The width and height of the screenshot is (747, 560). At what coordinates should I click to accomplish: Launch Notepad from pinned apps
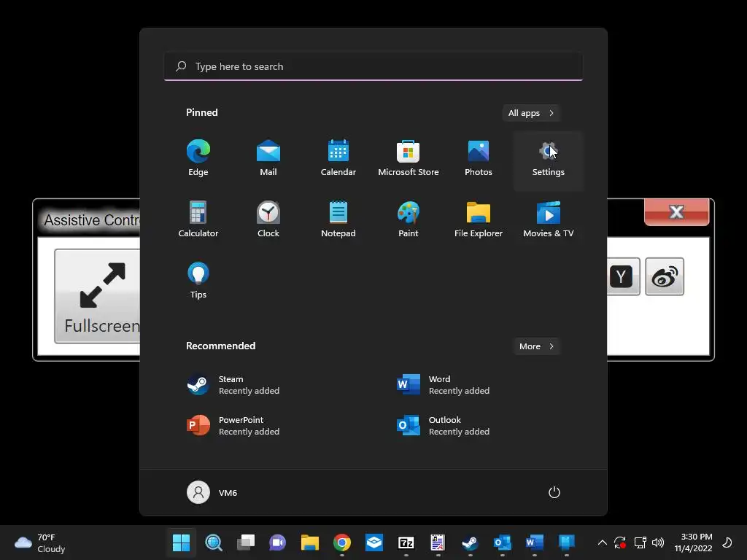click(338, 219)
